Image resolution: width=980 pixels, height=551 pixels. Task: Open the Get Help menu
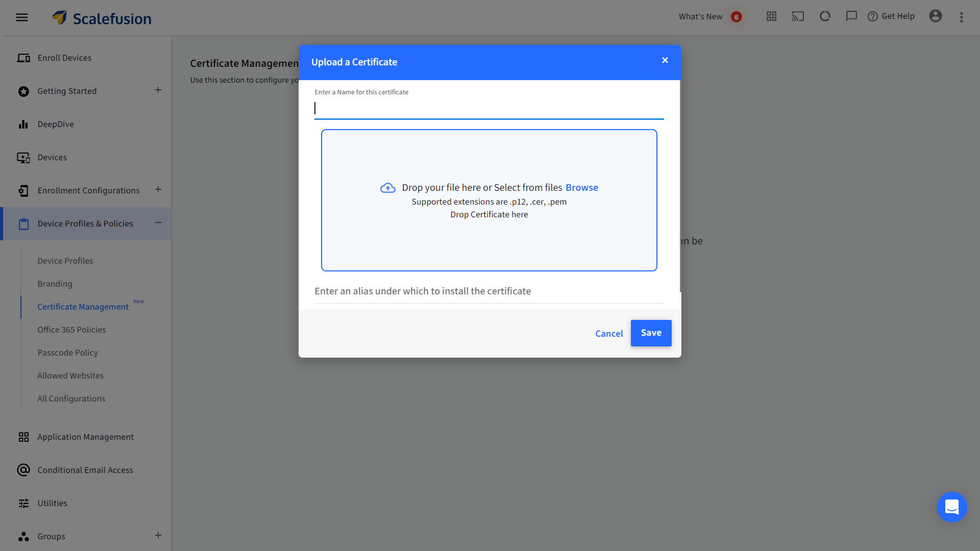[891, 16]
